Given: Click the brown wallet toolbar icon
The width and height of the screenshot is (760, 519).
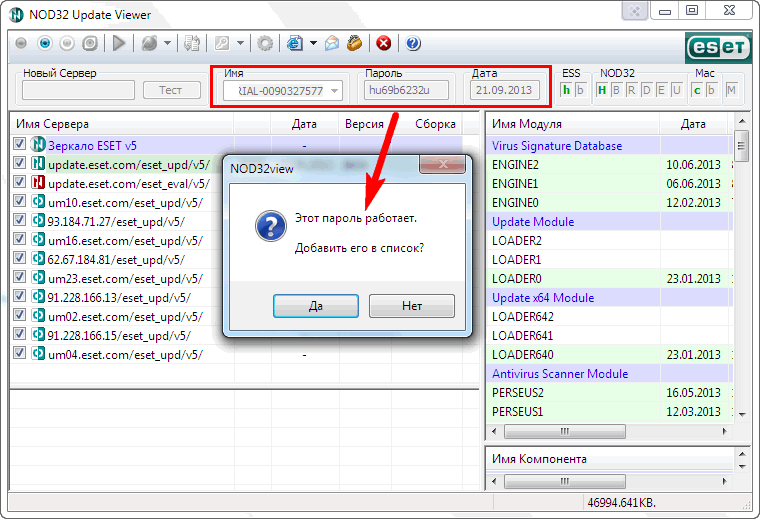Looking at the screenshot, I should [355, 44].
